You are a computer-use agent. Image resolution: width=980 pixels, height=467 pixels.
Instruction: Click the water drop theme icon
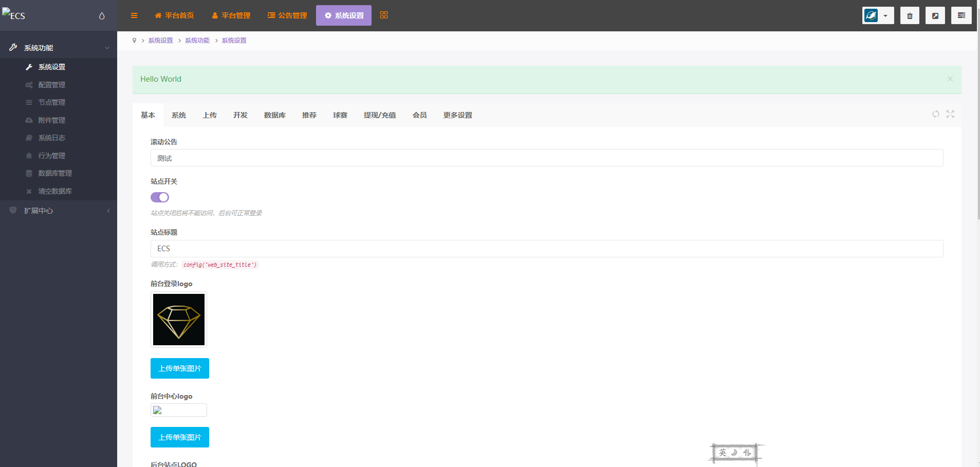click(102, 16)
